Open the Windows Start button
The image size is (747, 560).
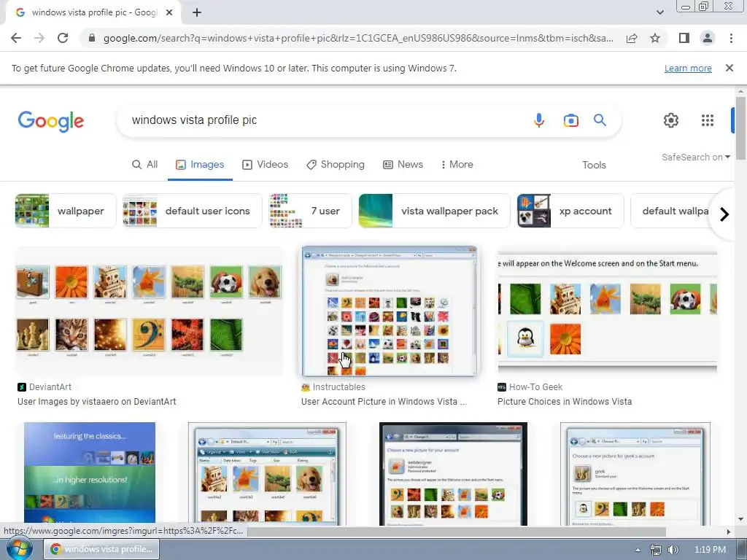point(19,549)
